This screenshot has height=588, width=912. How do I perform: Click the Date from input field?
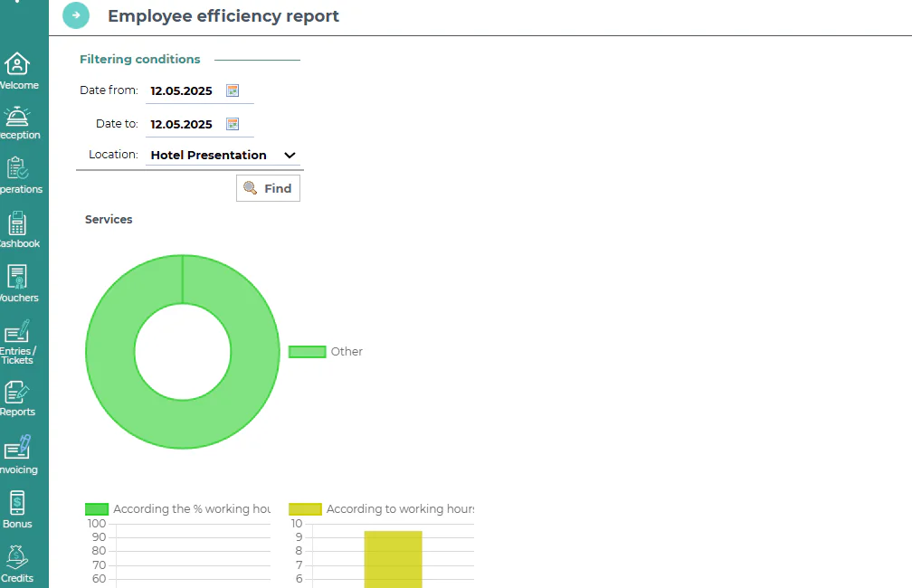tap(184, 91)
